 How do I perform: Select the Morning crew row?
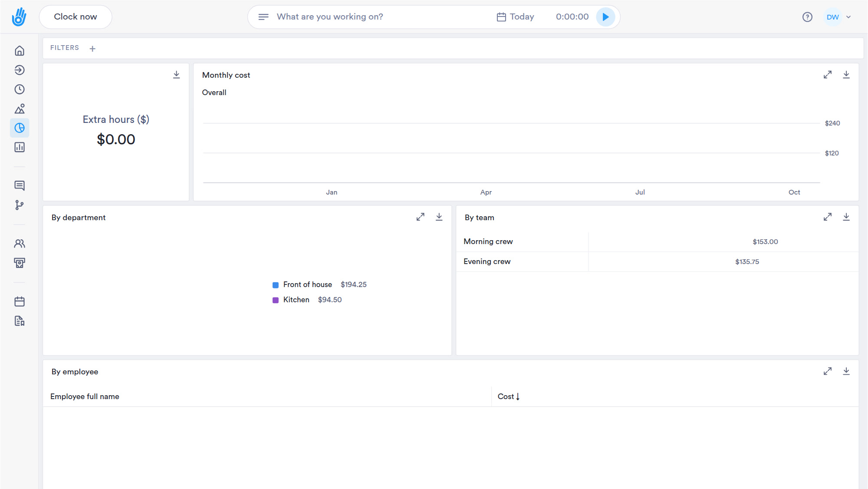(x=657, y=242)
